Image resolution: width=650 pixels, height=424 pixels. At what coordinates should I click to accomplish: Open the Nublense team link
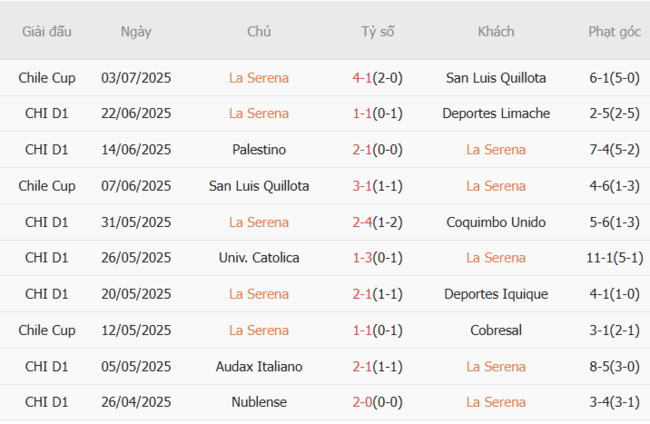[259, 401]
